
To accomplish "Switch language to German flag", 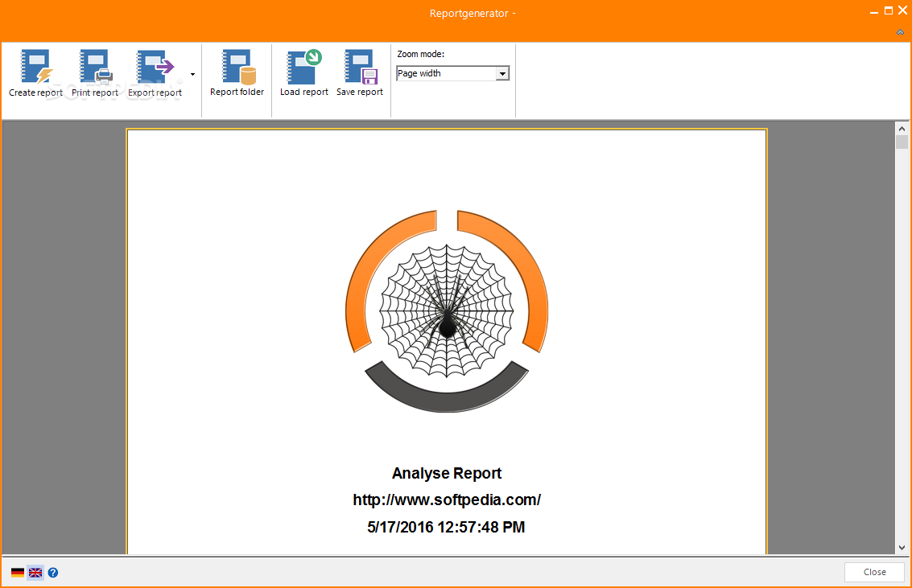I will click(x=18, y=572).
